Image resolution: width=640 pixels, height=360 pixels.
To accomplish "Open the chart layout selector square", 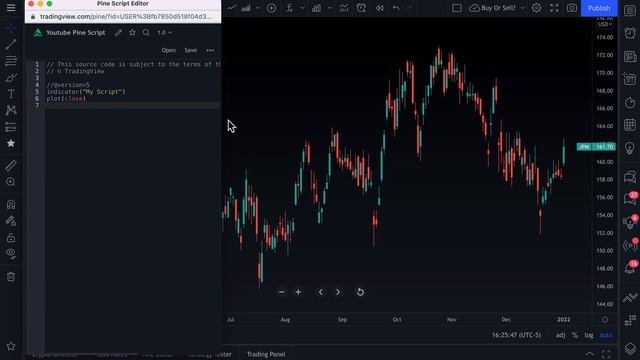I will pyautogui.click(x=457, y=8).
